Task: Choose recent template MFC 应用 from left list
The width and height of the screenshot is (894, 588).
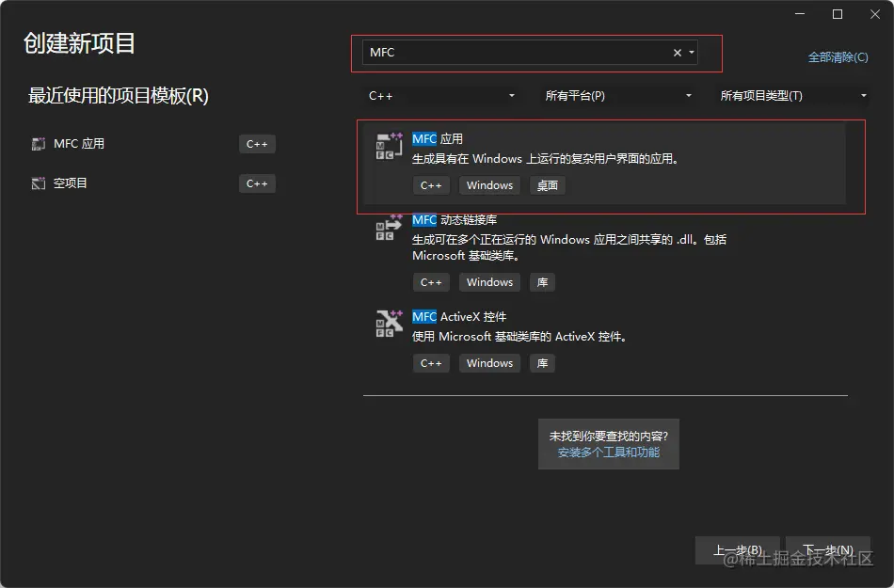Action: [79, 144]
